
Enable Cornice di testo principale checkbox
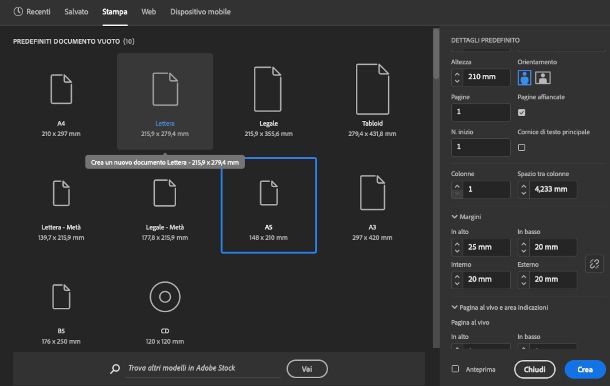pos(522,147)
